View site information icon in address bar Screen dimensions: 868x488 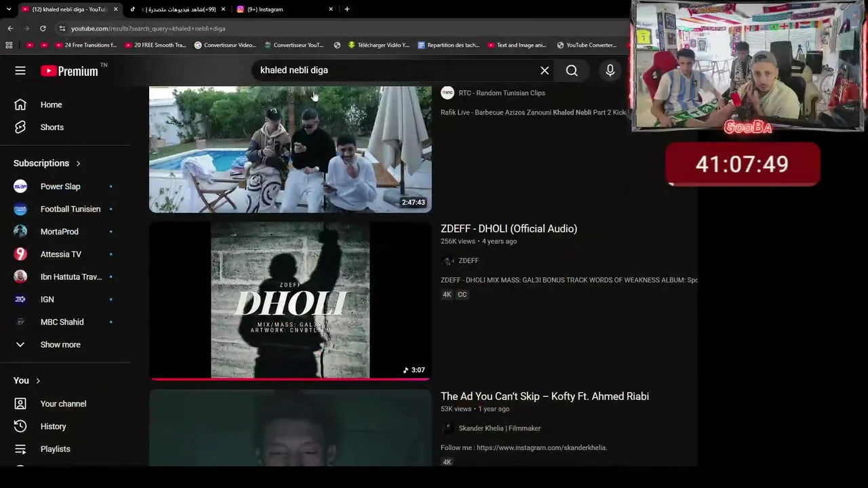(62, 28)
